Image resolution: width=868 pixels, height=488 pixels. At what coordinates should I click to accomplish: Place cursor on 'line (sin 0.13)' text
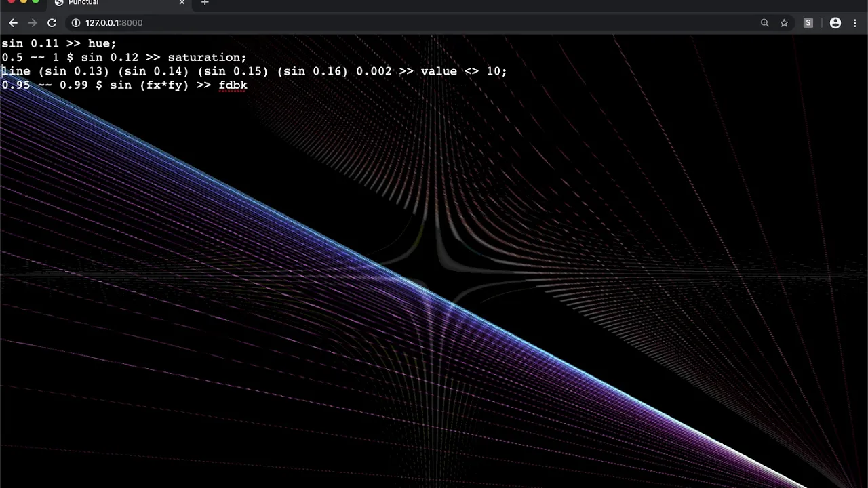[x=55, y=71]
